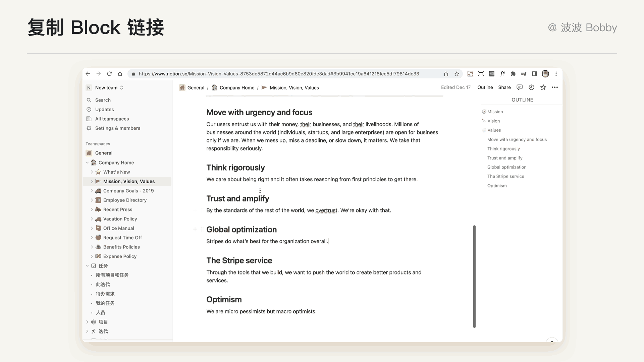
Task: Collapse the 任务 section in sidebar
Action: coord(87,266)
